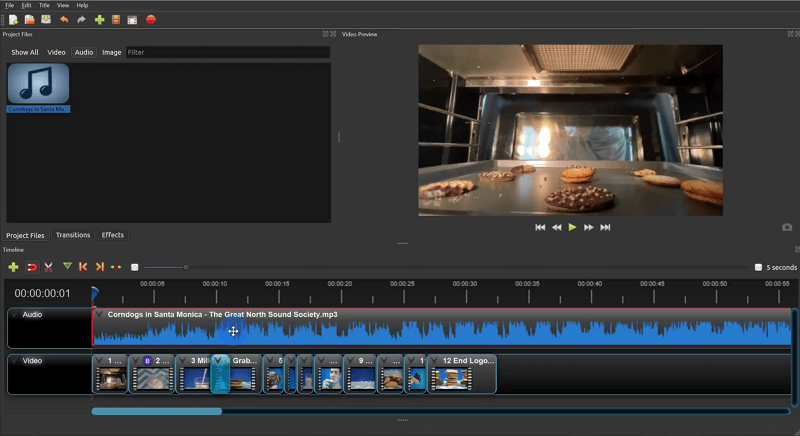Select the 12 End Logo clip thumbnail
This screenshot has width=800, height=436.
452,379
